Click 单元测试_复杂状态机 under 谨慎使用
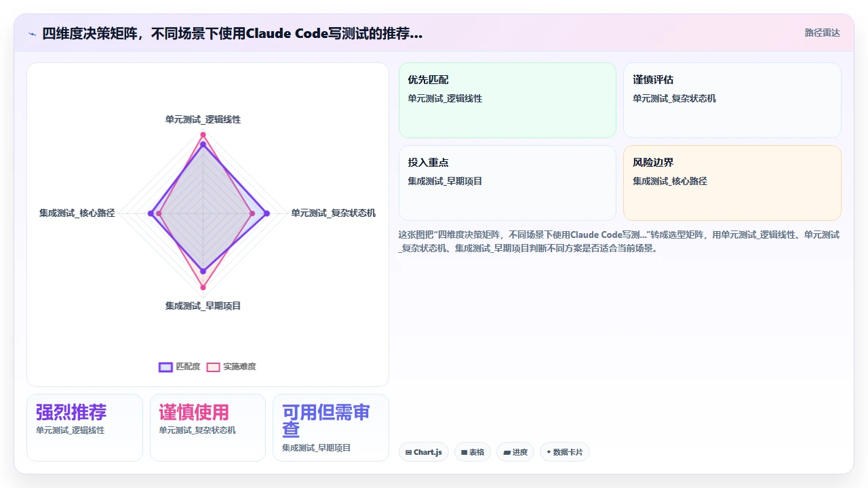Image resolution: width=868 pixels, height=488 pixels. [197, 430]
